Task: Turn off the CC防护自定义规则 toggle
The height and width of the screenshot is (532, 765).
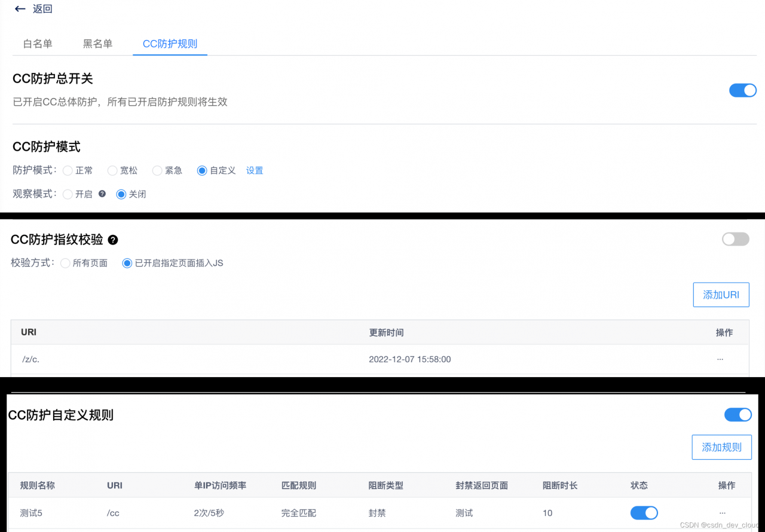Action: [738, 414]
